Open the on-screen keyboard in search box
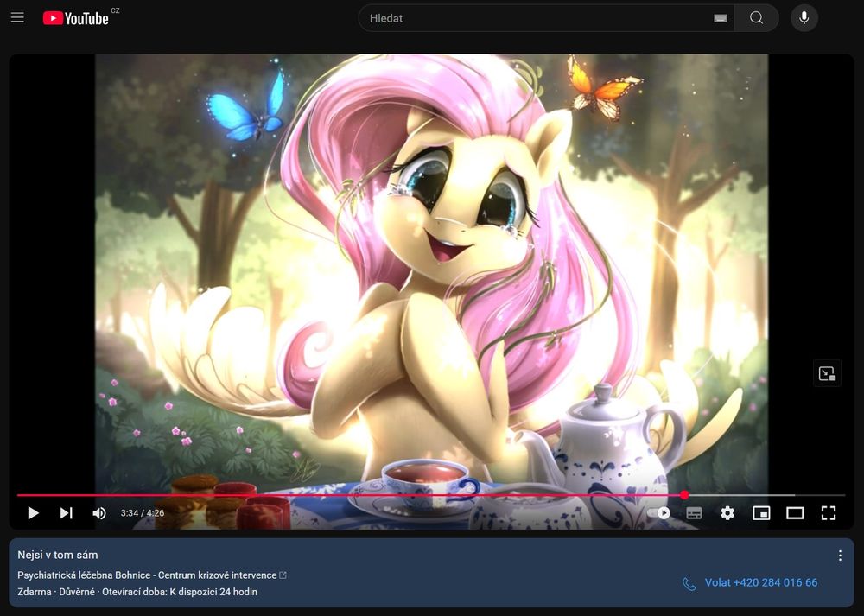 pyautogui.click(x=721, y=18)
